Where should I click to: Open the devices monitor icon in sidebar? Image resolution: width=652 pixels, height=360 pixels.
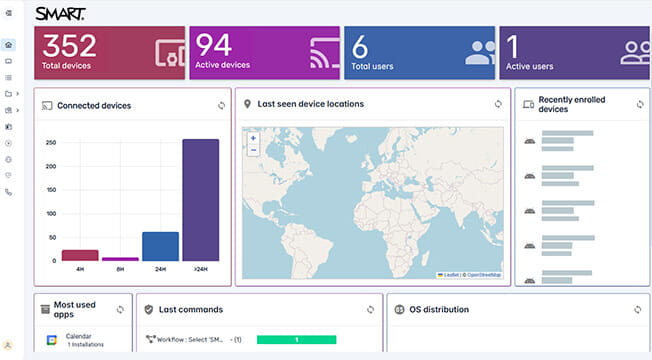click(x=8, y=61)
